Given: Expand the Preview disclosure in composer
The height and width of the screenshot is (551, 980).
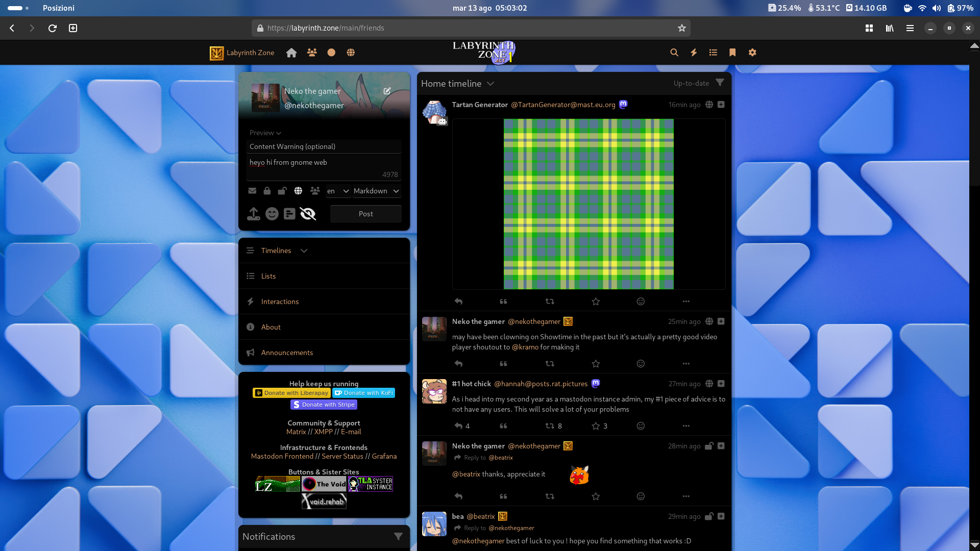Looking at the screenshot, I should [265, 133].
